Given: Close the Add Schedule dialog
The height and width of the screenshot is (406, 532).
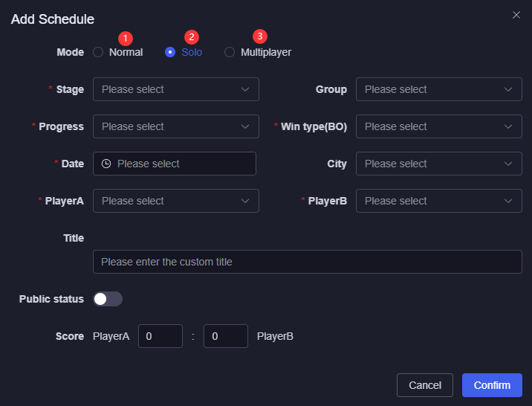Looking at the screenshot, I should click(x=516, y=14).
